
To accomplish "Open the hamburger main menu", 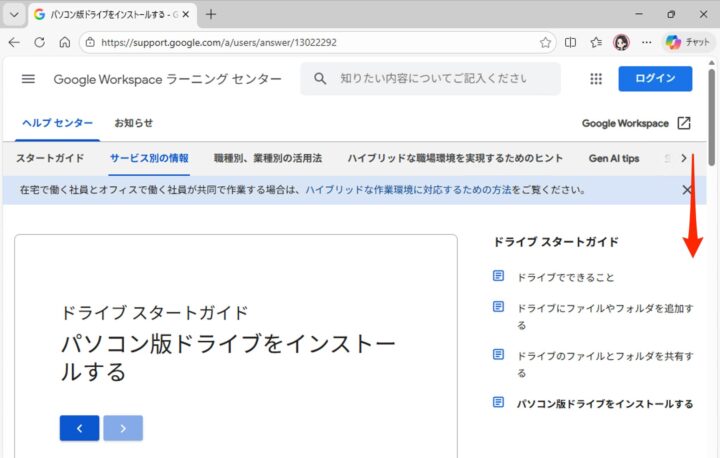I will [x=28, y=80].
